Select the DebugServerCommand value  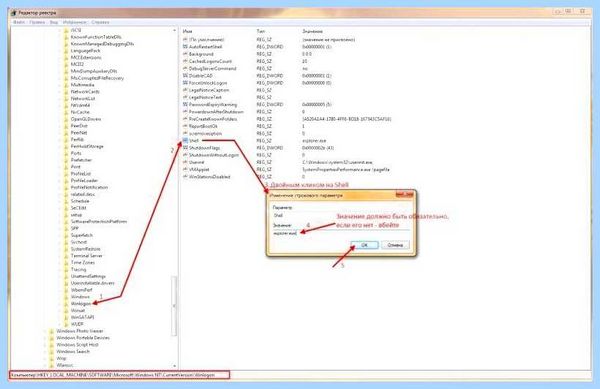tap(212, 68)
